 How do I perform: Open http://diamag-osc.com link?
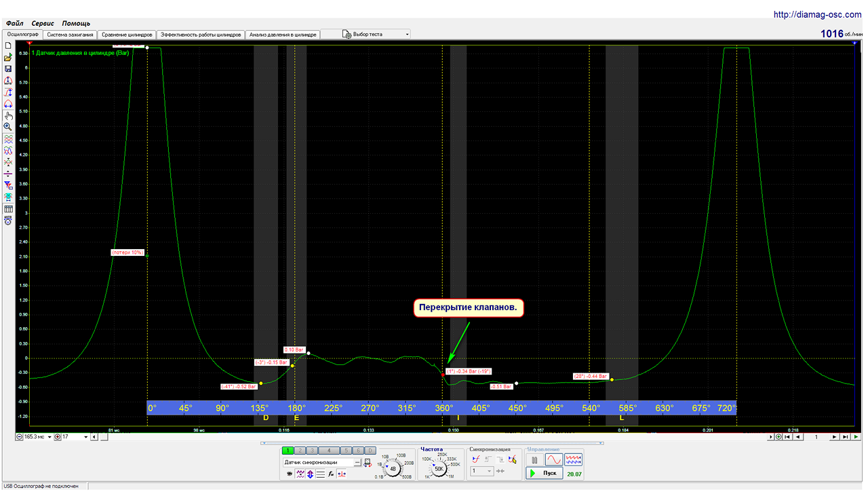tap(818, 14)
